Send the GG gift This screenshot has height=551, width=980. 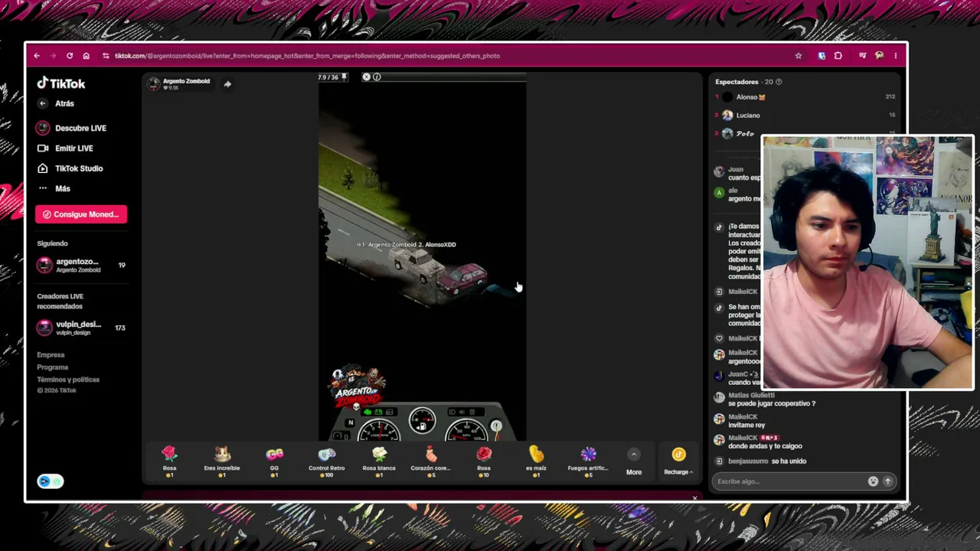click(274, 461)
